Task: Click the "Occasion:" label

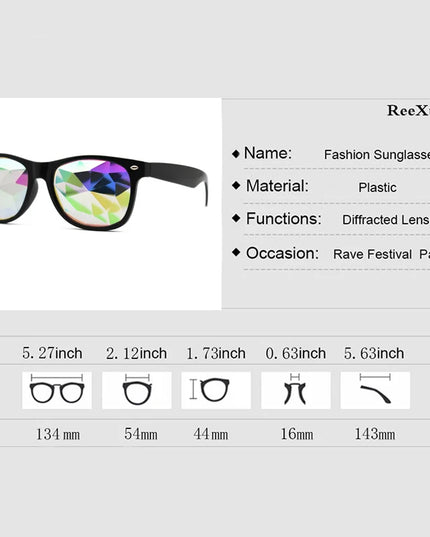Action: pos(282,253)
